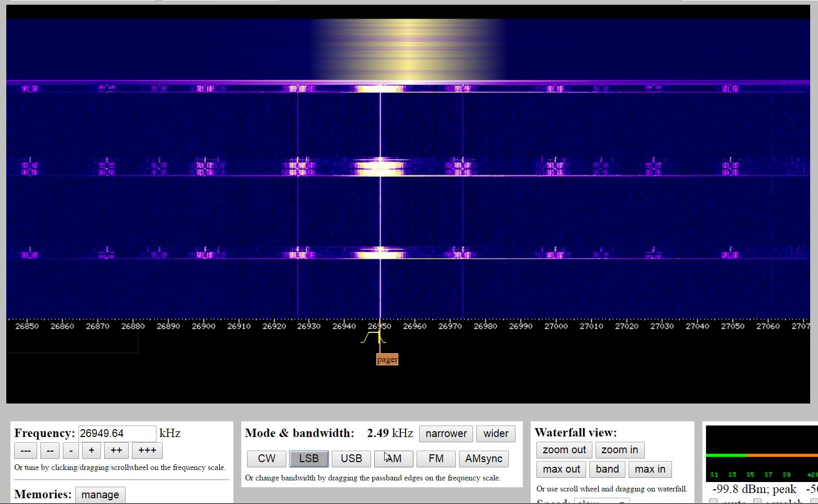
Task: Make the bandwidth narrower
Action: tap(446, 433)
